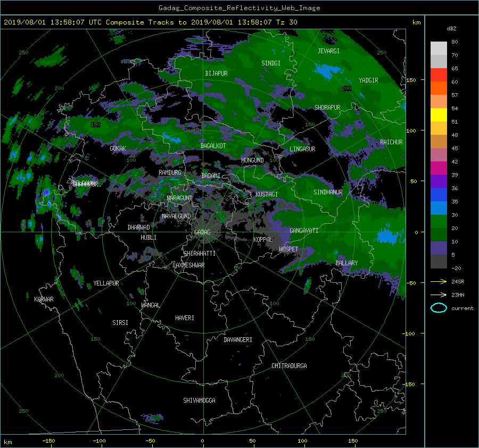Pick the purple swatch in the dBZ scale
The image size is (479, 448).
click(439, 182)
